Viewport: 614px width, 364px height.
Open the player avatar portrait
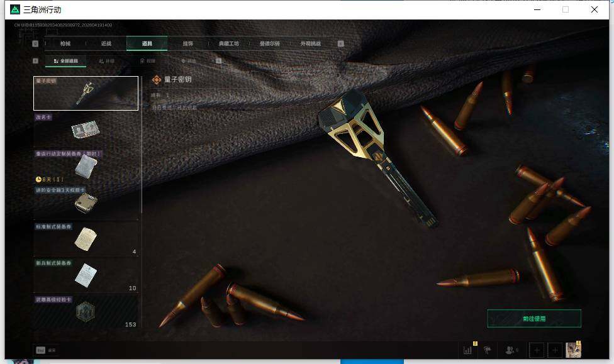point(573,350)
